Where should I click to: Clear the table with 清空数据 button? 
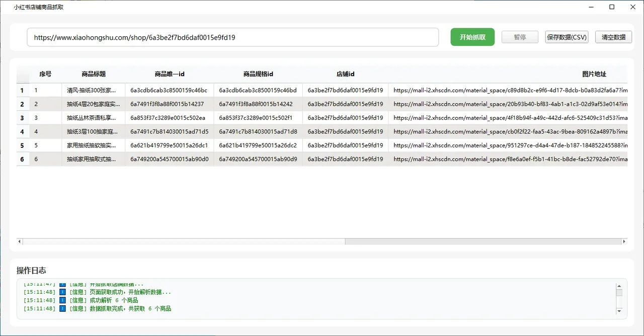point(614,37)
